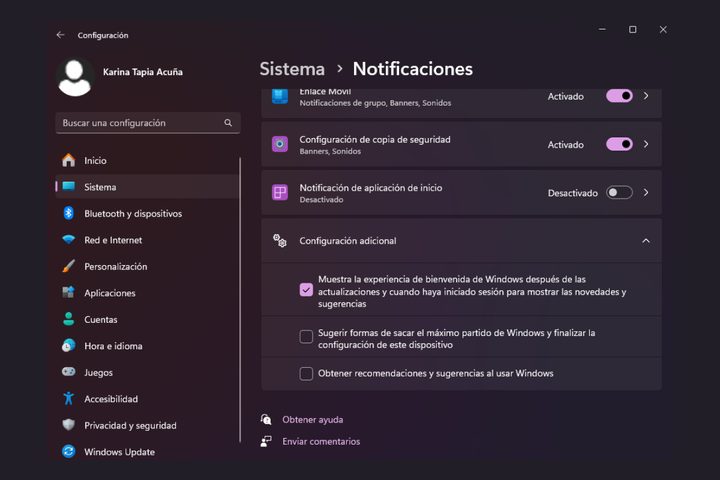Click the Obtener ayuda link
Image resolution: width=720 pixels, height=480 pixels.
coord(312,420)
